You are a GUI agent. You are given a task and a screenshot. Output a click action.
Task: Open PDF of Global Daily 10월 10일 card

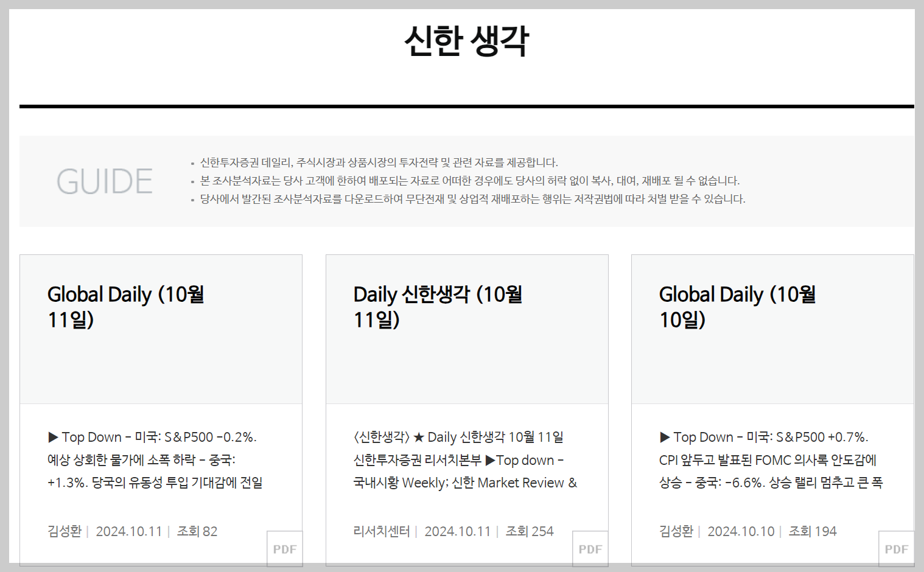point(896,549)
